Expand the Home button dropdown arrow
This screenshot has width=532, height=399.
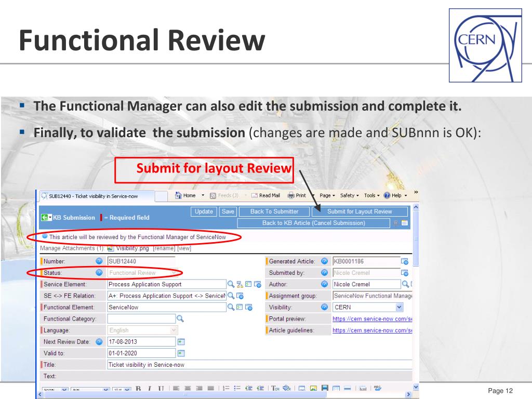coord(203,195)
